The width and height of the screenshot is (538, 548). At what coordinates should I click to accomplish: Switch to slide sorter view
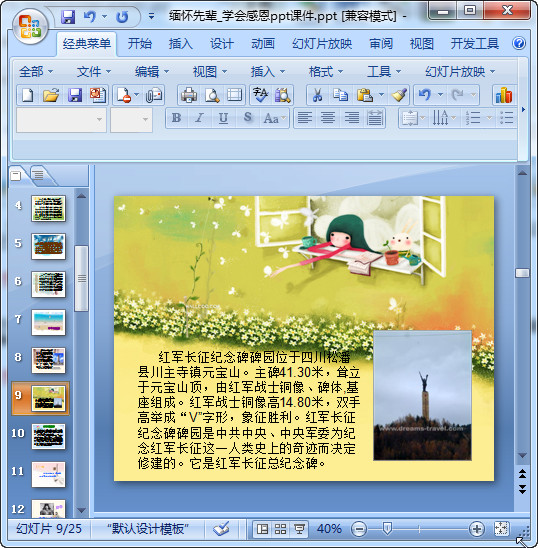coord(280,529)
